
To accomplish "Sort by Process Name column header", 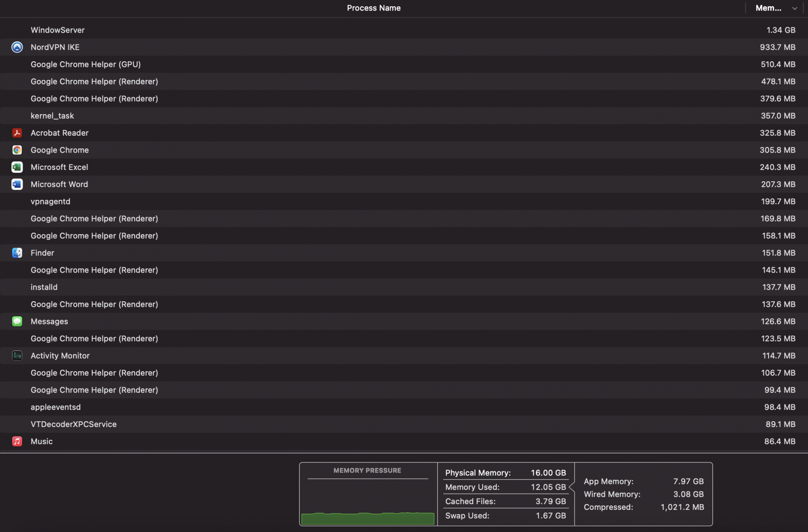I will (373, 8).
